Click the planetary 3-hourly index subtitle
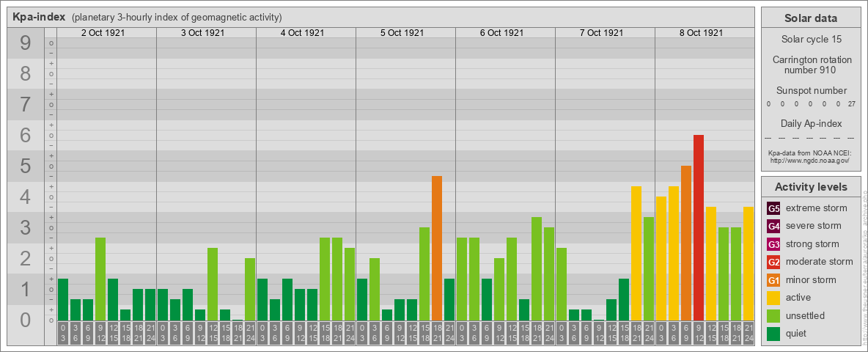This screenshot has height=352, width=868. pyautogui.click(x=177, y=17)
